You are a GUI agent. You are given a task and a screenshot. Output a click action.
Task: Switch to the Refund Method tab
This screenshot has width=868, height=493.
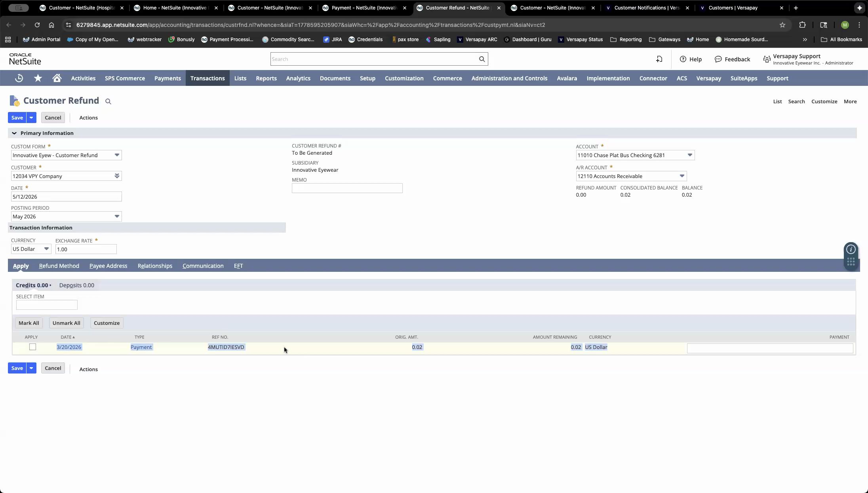(59, 266)
